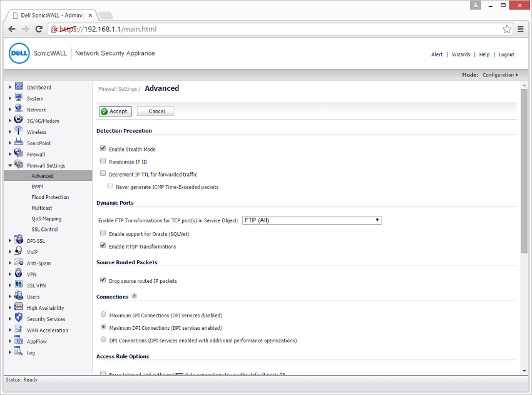Select Maximum DPI Connections radio button
Screen dimensions: 532x395
[103, 327]
